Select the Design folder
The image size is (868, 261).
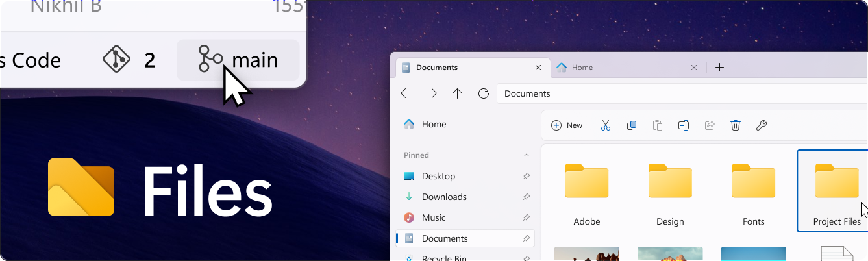670,191
